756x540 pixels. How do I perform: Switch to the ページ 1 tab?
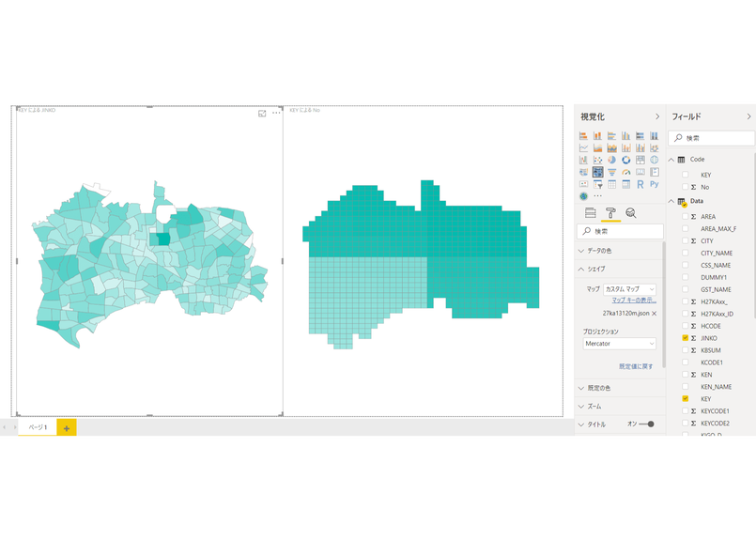click(38, 427)
